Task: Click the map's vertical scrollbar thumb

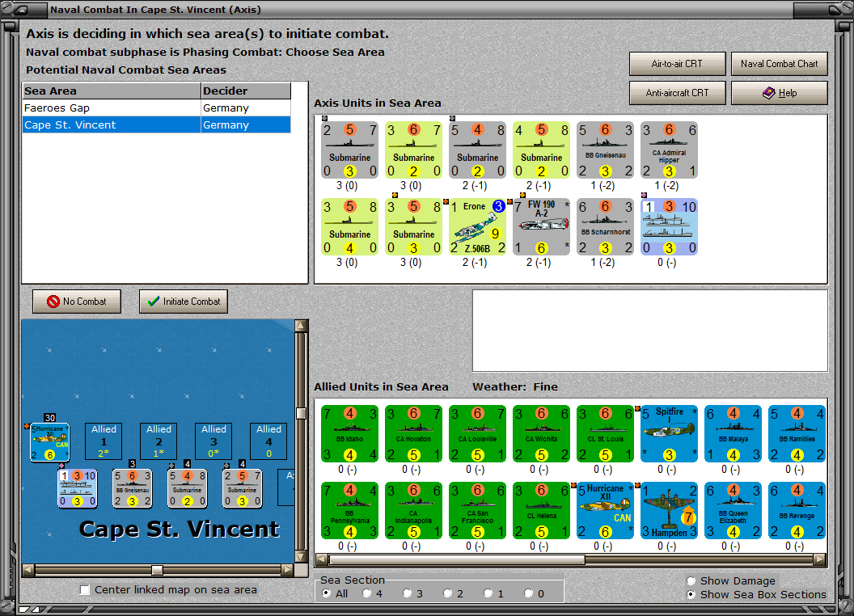Action: (301, 413)
